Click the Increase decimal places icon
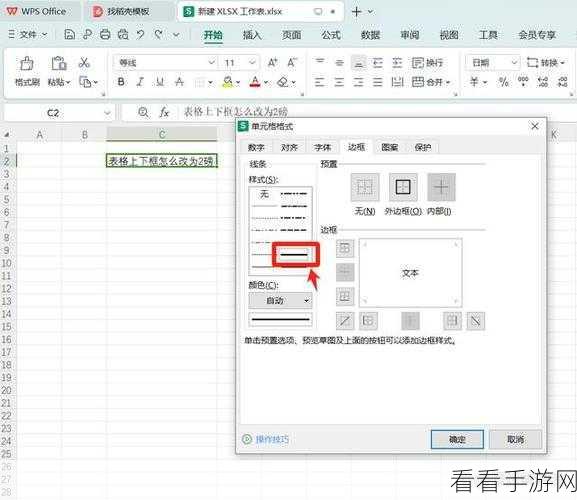This screenshot has height=500, width=577. 543,82
